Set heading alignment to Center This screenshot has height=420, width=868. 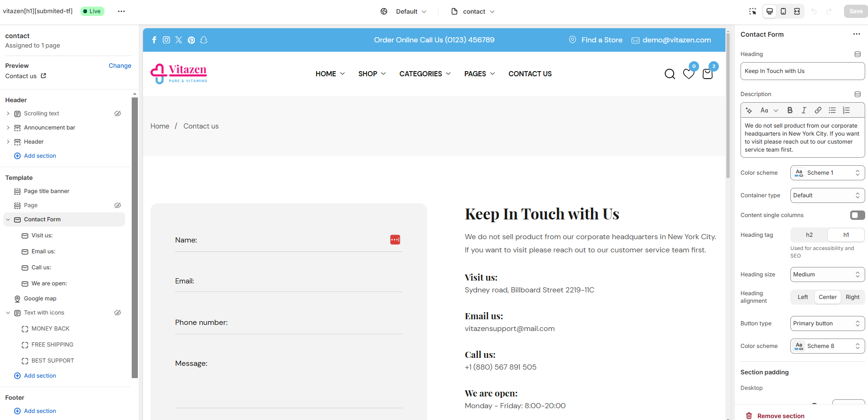[828, 297]
